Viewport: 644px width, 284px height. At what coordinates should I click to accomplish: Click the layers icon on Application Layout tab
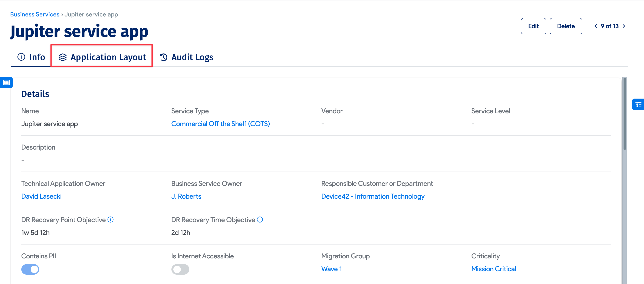62,57
